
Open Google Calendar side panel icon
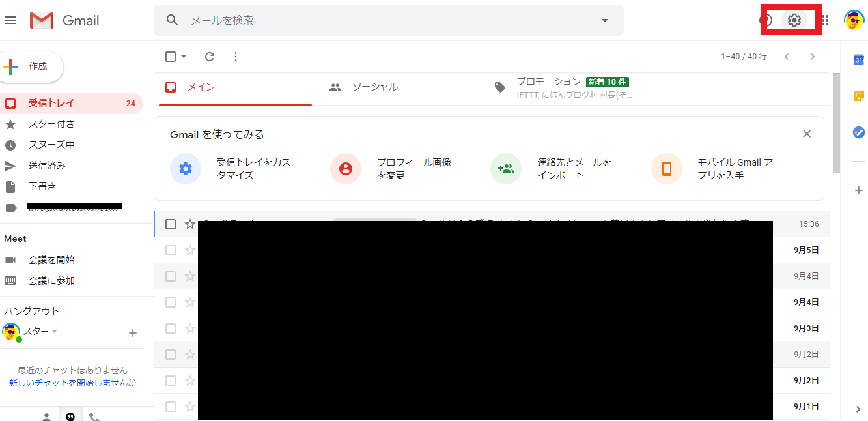(859, 60)
